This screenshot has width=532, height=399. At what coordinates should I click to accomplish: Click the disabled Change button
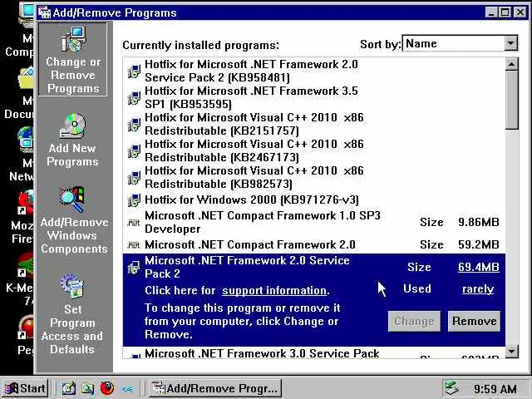[414, 321]
